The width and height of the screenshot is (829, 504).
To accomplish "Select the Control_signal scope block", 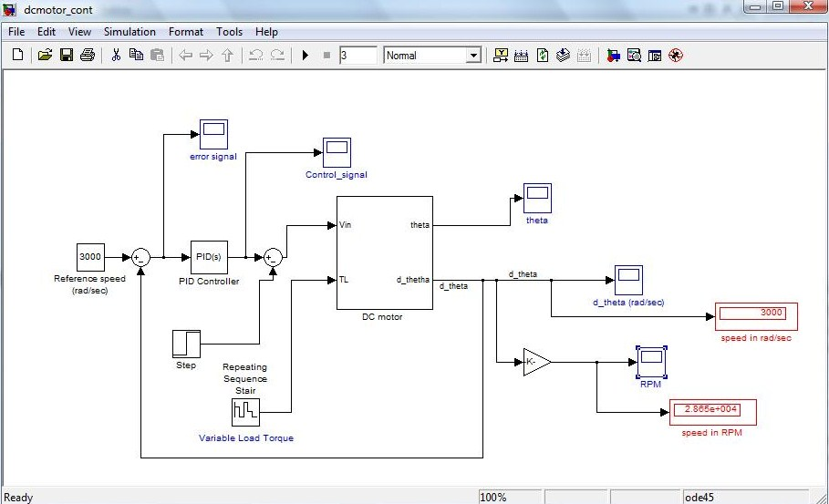I will tap(337, 152).
